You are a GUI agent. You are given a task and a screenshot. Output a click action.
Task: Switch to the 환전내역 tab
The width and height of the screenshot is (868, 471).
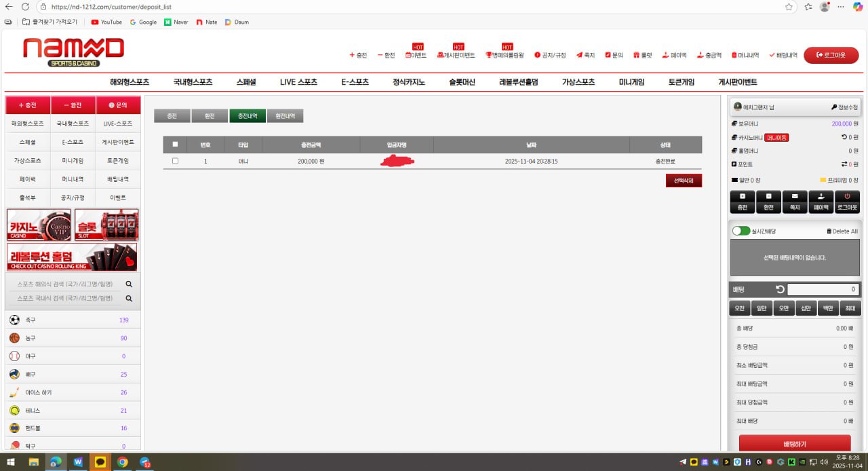pyautogui.click(x=285, y=116)
